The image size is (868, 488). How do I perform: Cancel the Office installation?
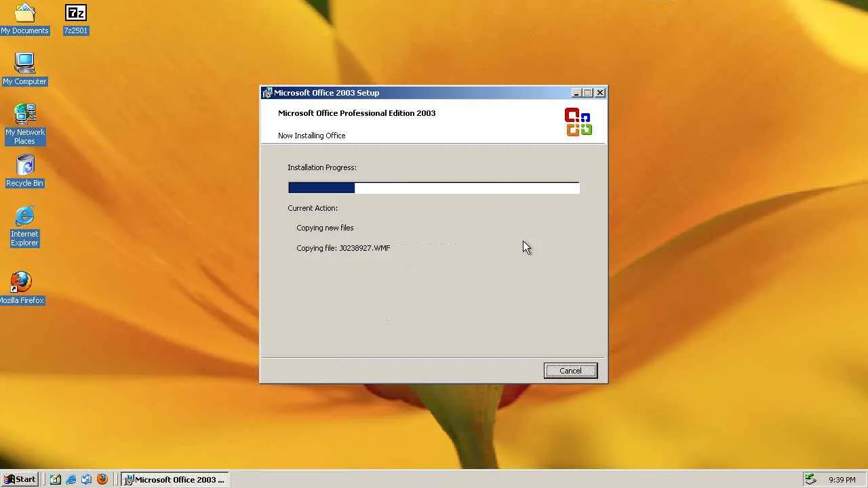pos(570,371)
